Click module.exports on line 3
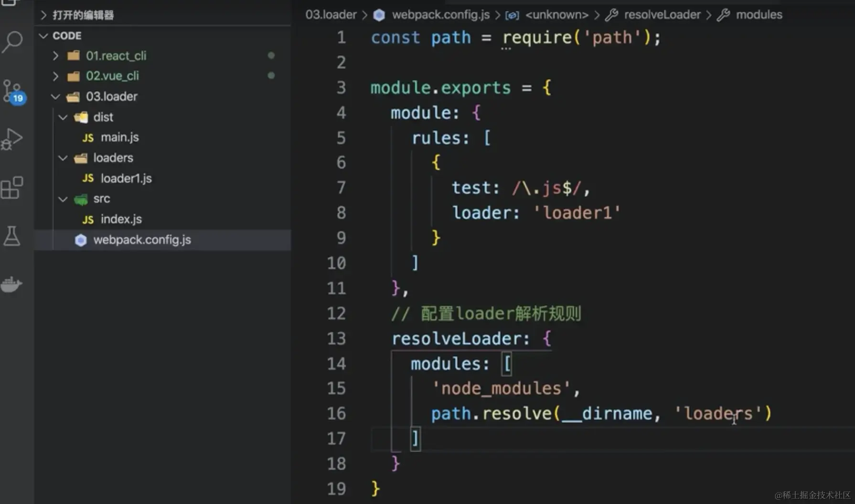The width and height of the screenshot is (855, 504). point(440,88)
